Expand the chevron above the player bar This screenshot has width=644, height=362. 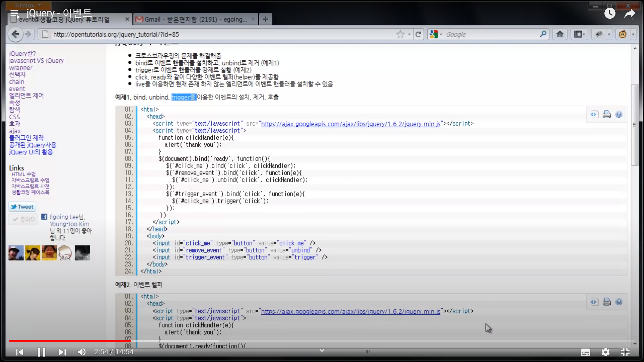pos(322,350)
